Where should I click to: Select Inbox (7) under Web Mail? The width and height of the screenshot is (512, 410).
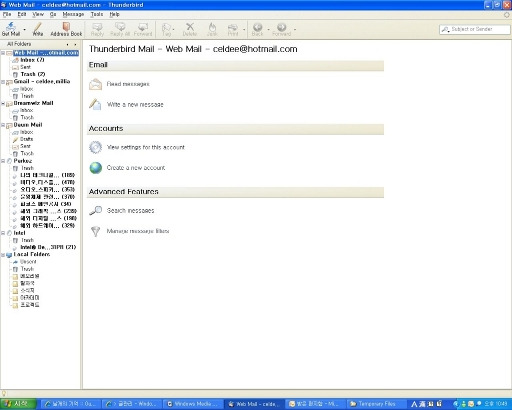coord(32,60)
